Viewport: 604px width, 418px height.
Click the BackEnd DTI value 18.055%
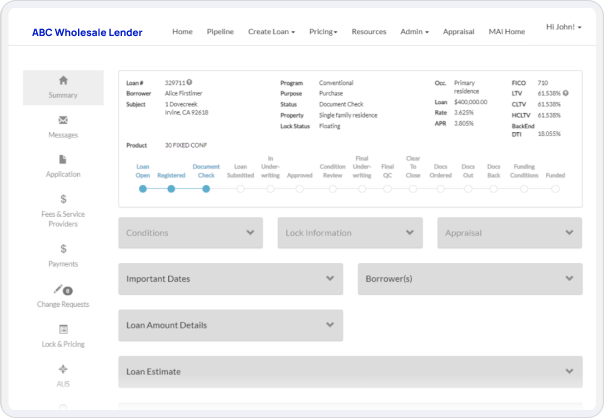pos(549,134)
